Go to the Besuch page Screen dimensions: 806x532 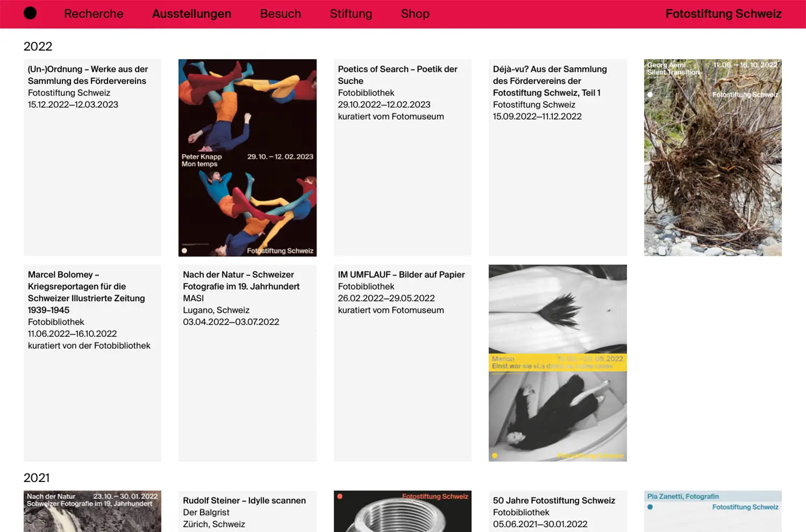(x=280, y=14)
